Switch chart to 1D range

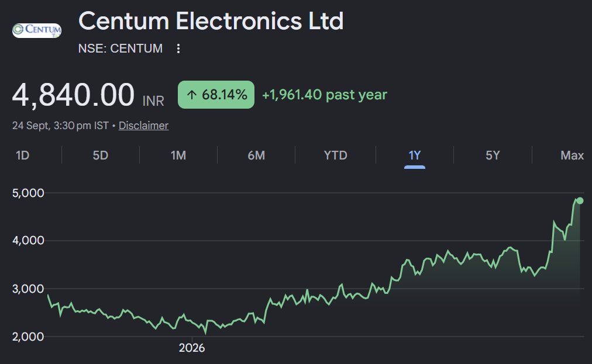(23, 155)
